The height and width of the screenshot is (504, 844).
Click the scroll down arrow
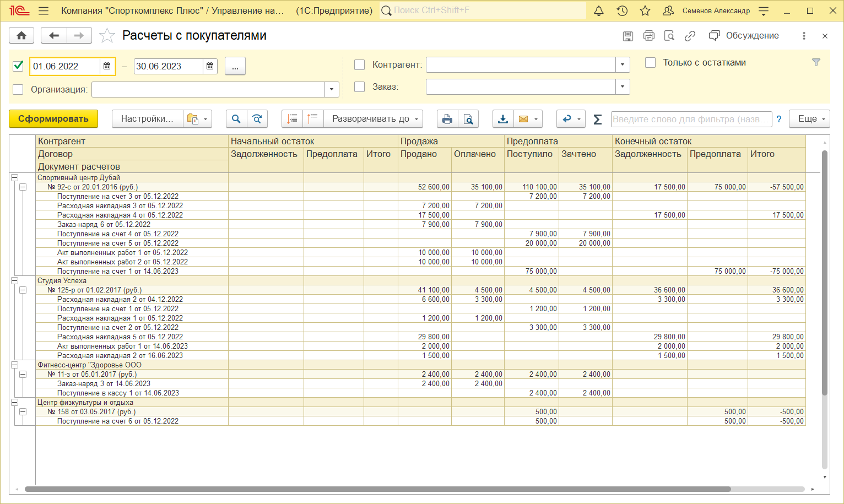825,478
